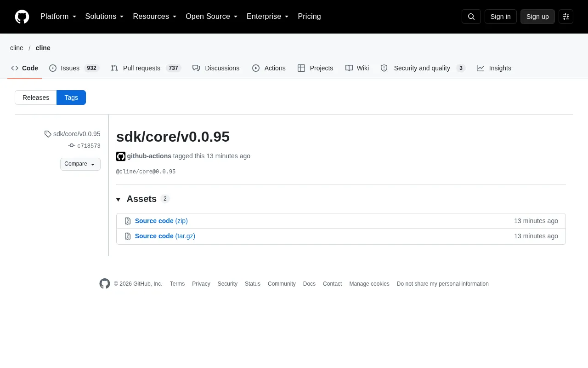This screenshot has width=588, height=368.
Task: Open the GitHub homepage logo
Action: (x=22, y=17)
